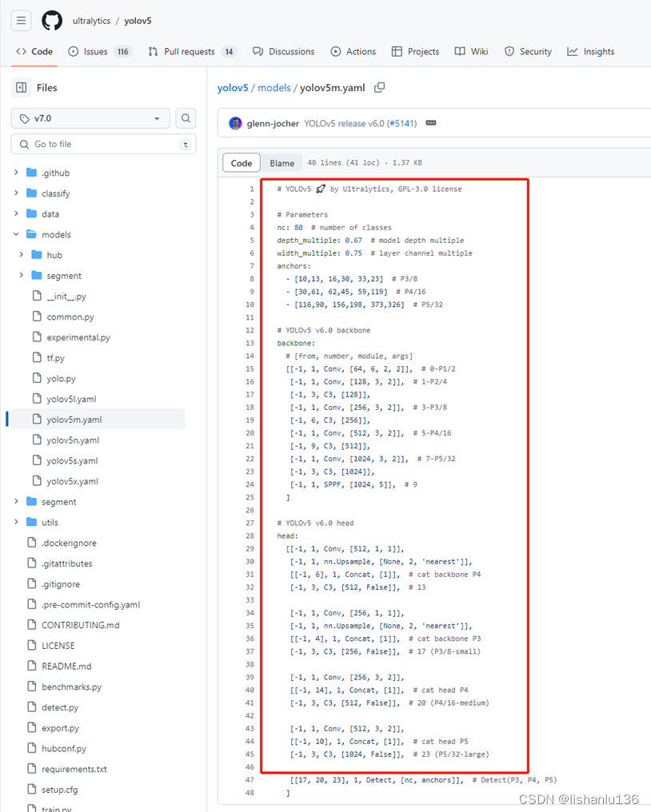Switch to Blame view
The height and width of the screenshot is (812, 651).
click(282, 163)
